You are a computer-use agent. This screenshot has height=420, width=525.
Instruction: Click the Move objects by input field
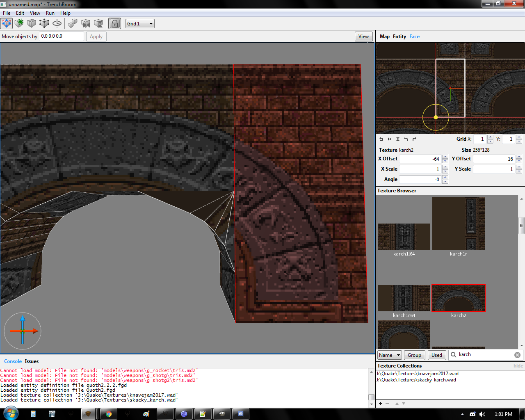pos(62,37)
